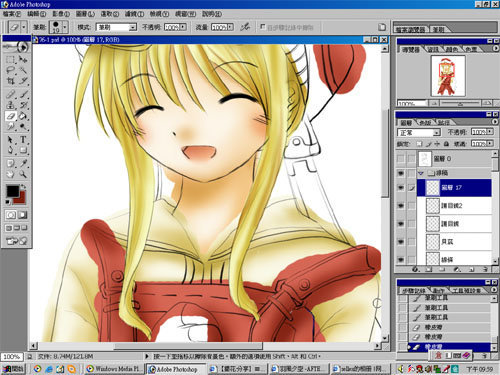Select the Shape tool
Viewport: 500px width, 375px height.
pyautogui.click(x=23, y=150)
